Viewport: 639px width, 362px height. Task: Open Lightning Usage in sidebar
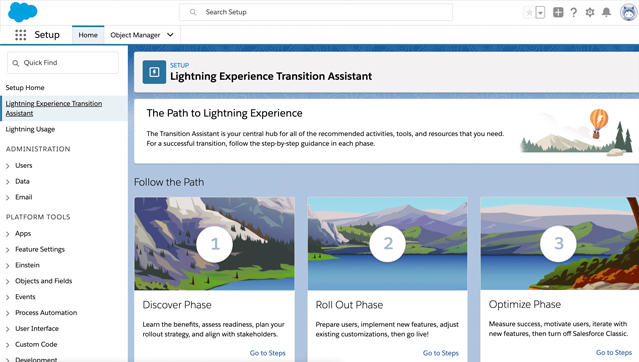coord(30,129)
